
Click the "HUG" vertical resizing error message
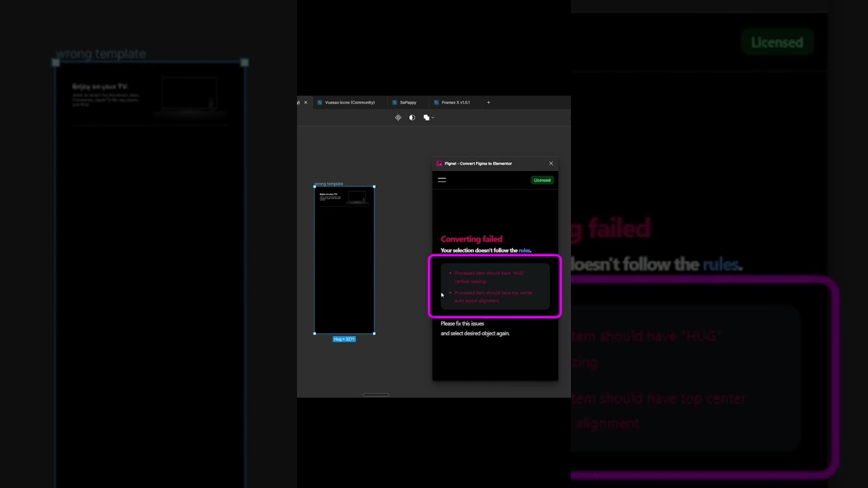[x=490, y=277]
